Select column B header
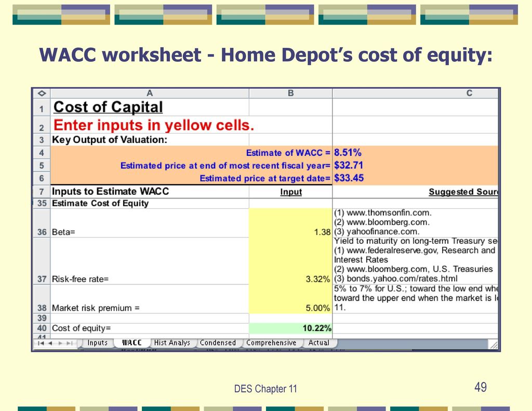Screen dimensions: 532x411 point(291,94)
